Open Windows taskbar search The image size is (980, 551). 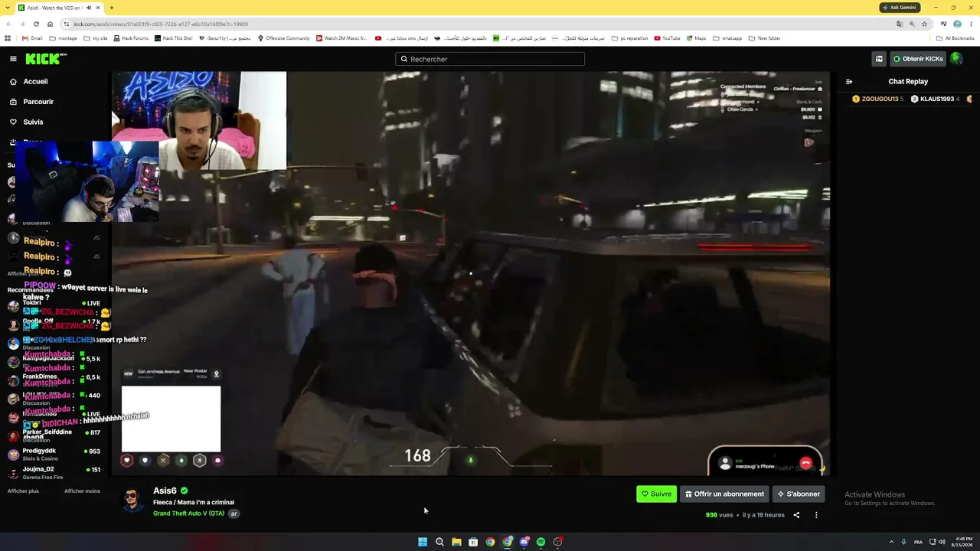coord(439,542)
